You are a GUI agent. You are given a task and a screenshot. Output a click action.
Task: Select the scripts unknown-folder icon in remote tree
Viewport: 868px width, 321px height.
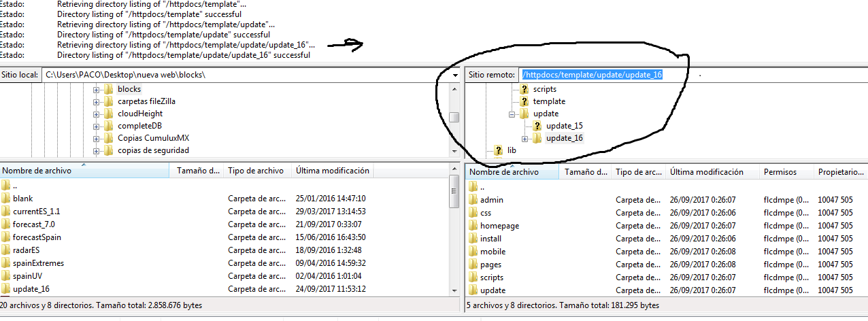524,89
